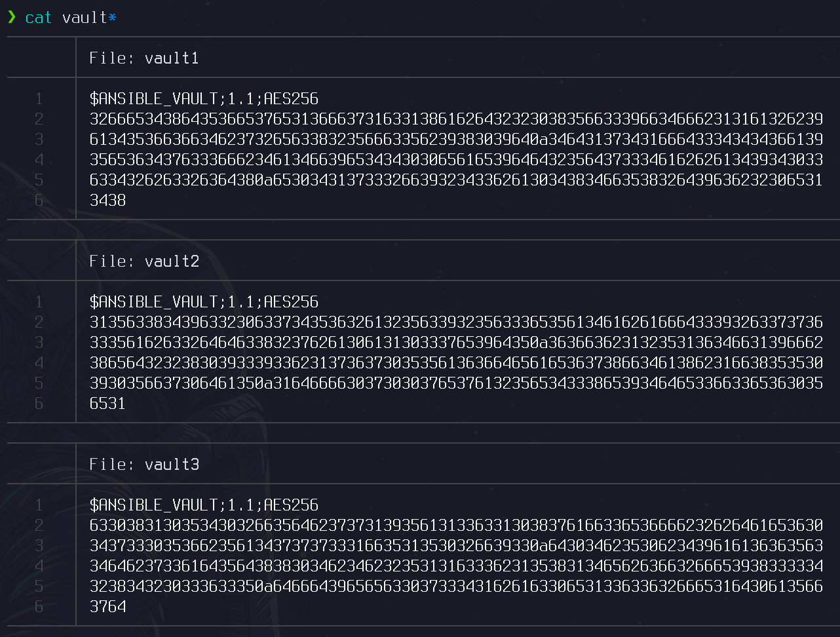Click line number 6 of vault1
Screen dimensions: 840x637
click(39, 201)
